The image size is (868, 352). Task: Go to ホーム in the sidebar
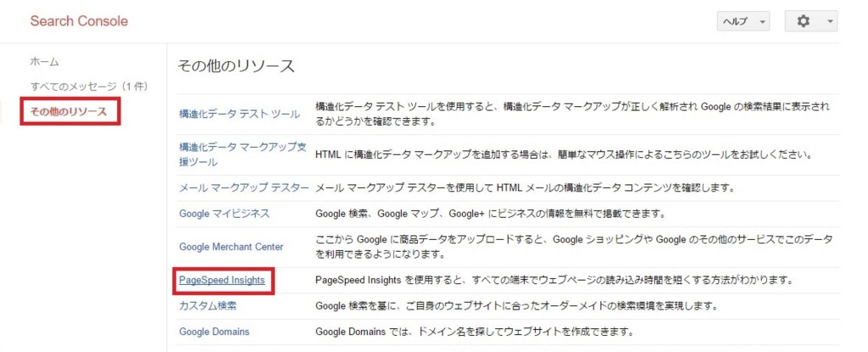tap(44, 62)
